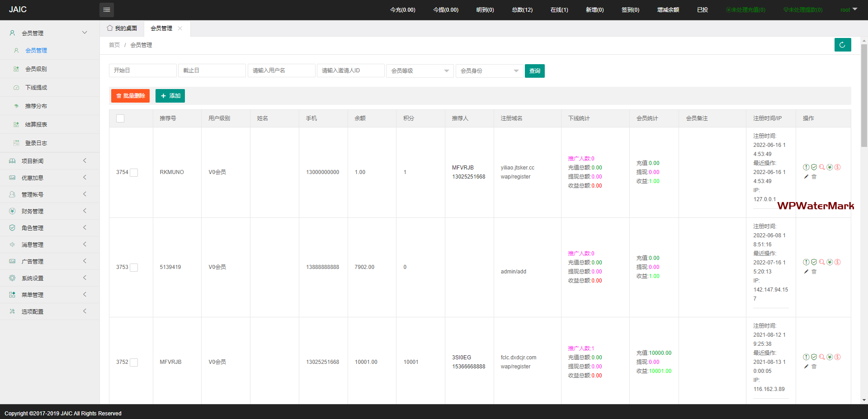Open the 会员身份 dropdown filter
Screen dimensions: 868x419
click(x=489, y=71)
